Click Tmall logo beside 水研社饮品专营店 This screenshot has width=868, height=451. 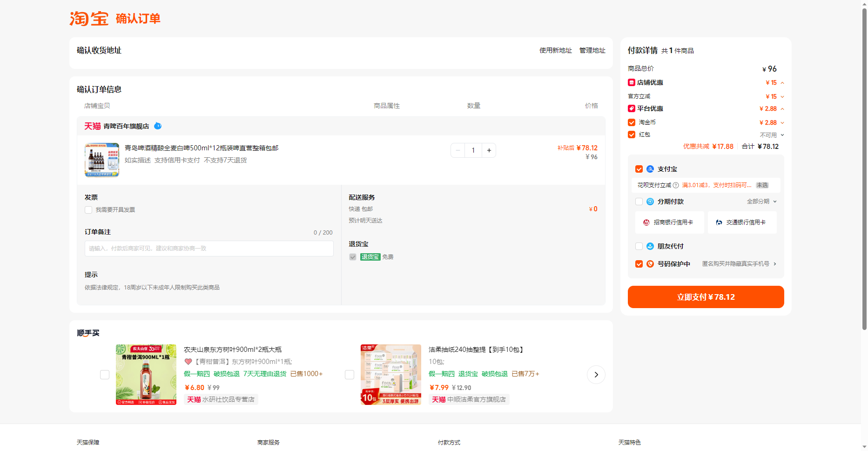pyautogui.click(x=194, y=399)
